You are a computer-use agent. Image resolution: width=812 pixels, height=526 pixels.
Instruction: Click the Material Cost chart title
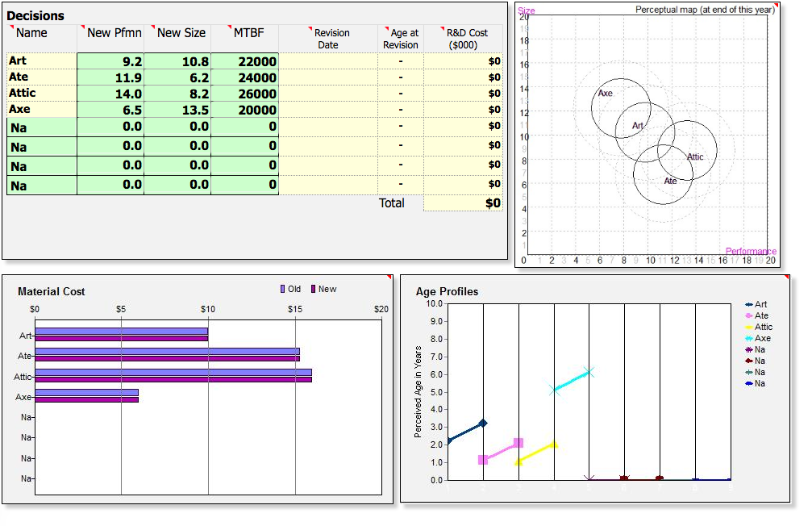tap(52, 291)
